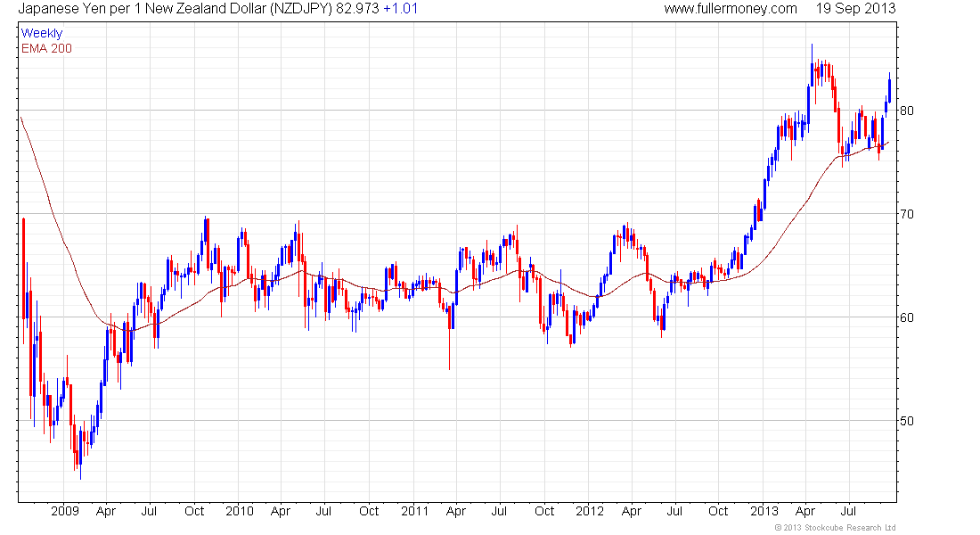Click the 'Jul' label following 2010

click(323, 511)
